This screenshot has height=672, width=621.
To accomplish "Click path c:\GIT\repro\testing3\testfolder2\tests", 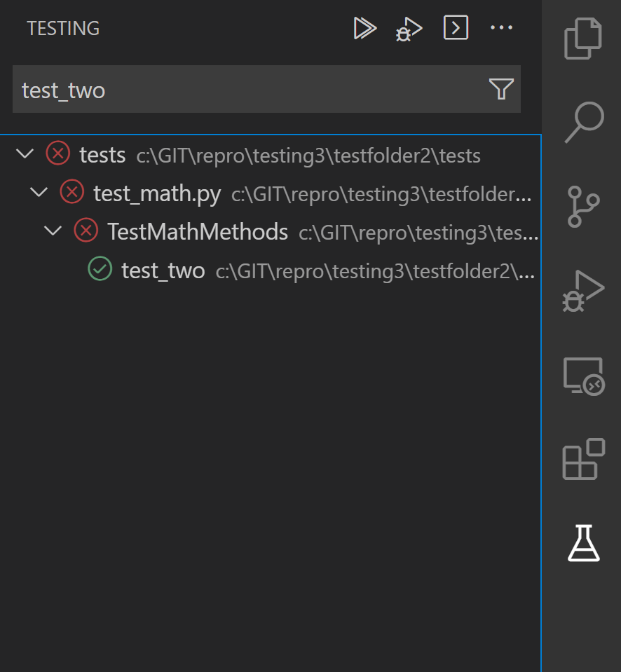I will coord(308,156).
